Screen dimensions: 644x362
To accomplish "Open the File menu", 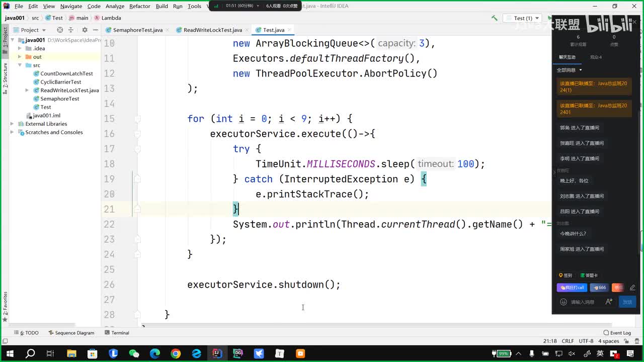I will click(19, 6).
